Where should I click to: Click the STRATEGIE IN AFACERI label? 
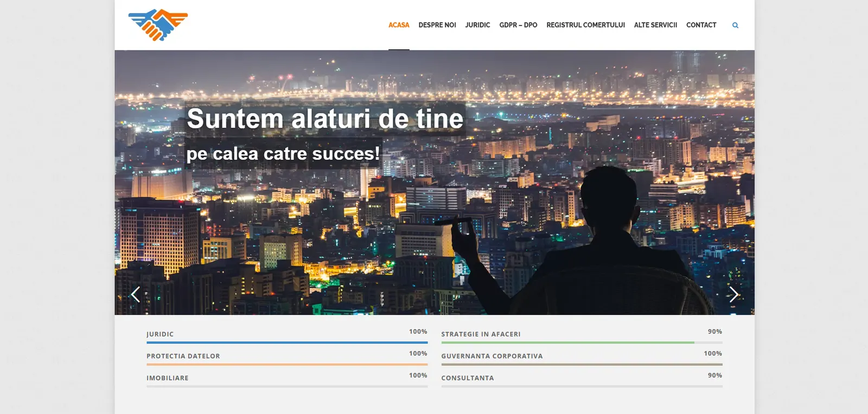pyautogui.click(x=481, y=334)
